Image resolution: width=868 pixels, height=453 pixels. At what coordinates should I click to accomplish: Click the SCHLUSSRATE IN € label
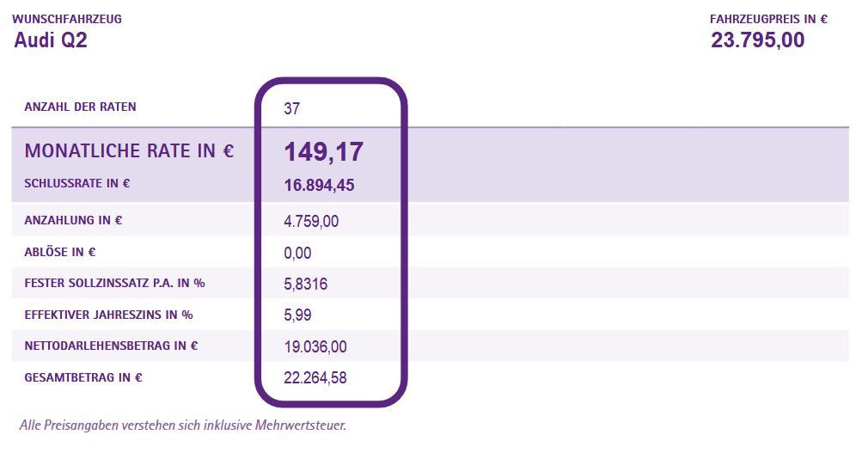(76, 183)
